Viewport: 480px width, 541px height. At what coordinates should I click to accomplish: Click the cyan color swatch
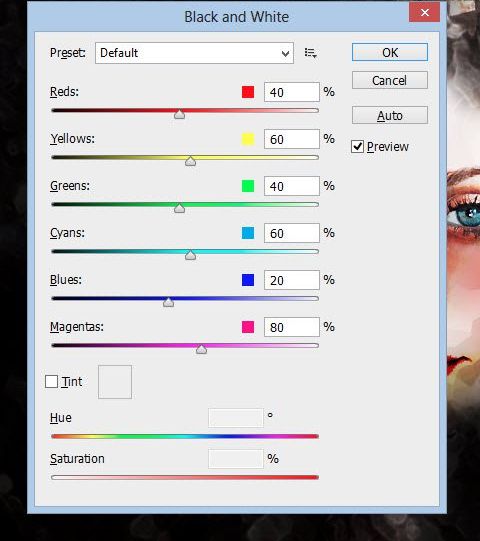coord(248,233)
